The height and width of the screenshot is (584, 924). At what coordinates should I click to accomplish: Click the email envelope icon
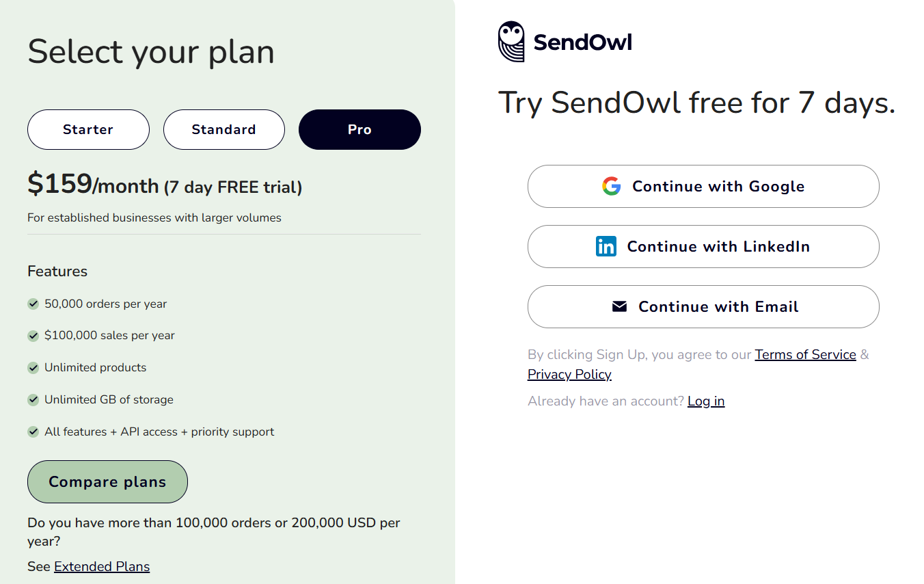(x=619, y=306)
